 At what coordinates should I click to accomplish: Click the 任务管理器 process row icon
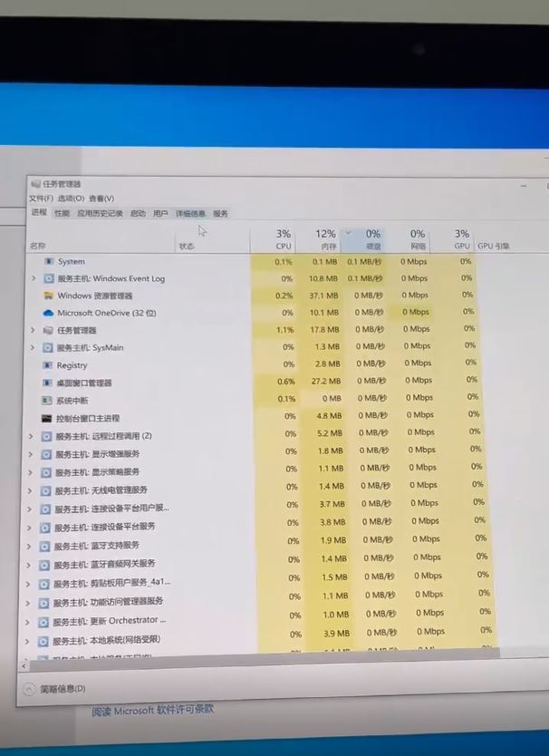click(48, 330)
